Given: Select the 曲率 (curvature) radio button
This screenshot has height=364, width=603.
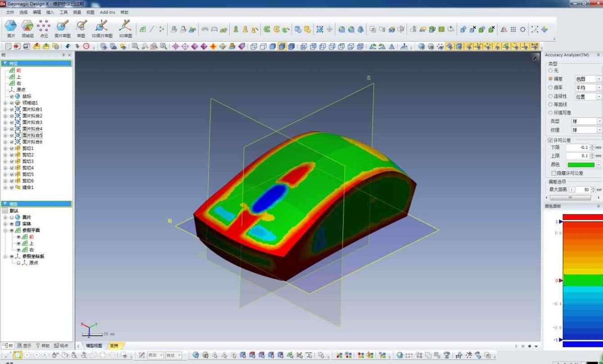Looking at the screenshot, I should [x=550, y=88].
